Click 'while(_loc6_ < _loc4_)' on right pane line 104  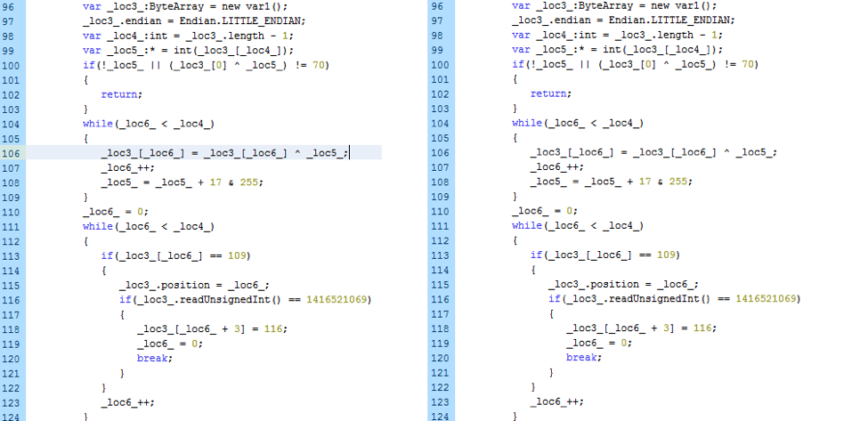click(578, 123)
